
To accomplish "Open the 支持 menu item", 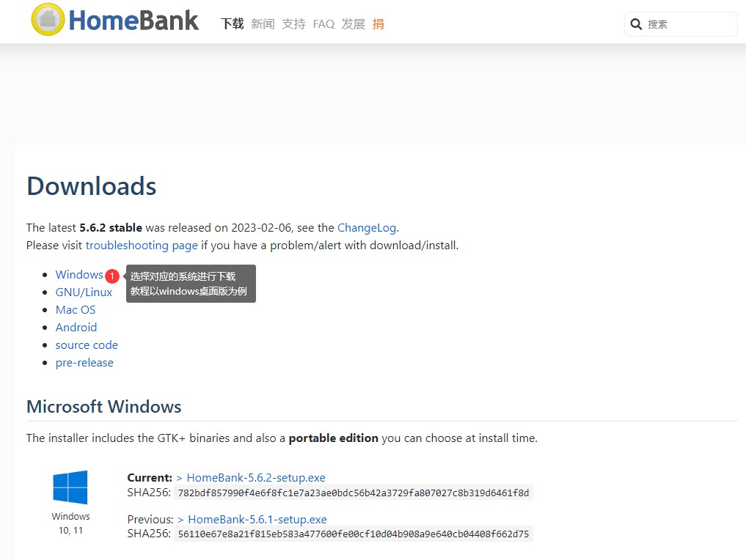I will click(x=293, y=23).
